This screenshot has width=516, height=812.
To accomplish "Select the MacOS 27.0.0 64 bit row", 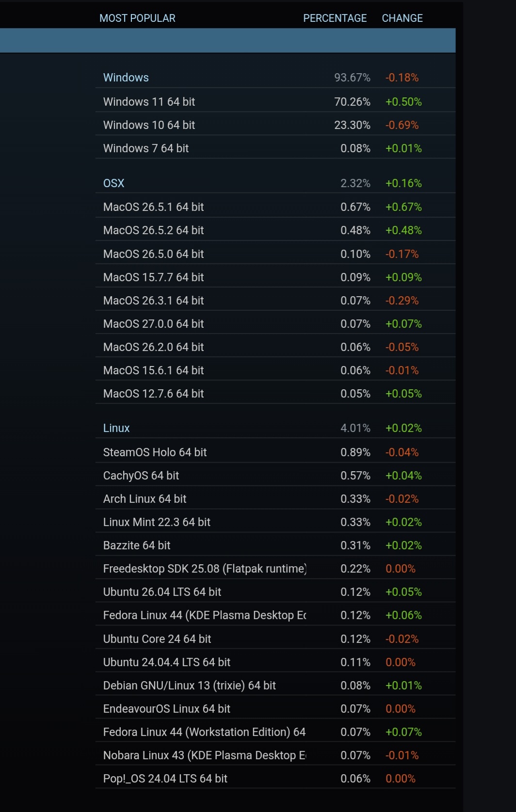I will pos(275,324).
